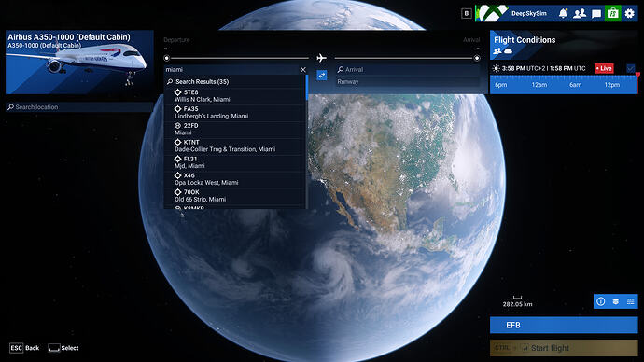The height and width of the screenshot is (362, 644).
Task: Toggle the live time checkbox
Action: click(x=631, y=68)
